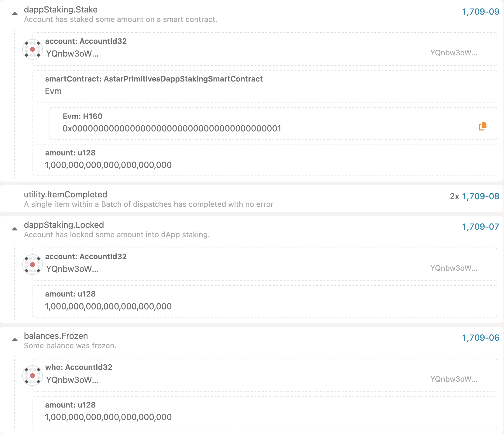Click the YQnbw3oW... address under dappStaking.Stake
This screenshot has height=434, width=504.
(72, 54)
